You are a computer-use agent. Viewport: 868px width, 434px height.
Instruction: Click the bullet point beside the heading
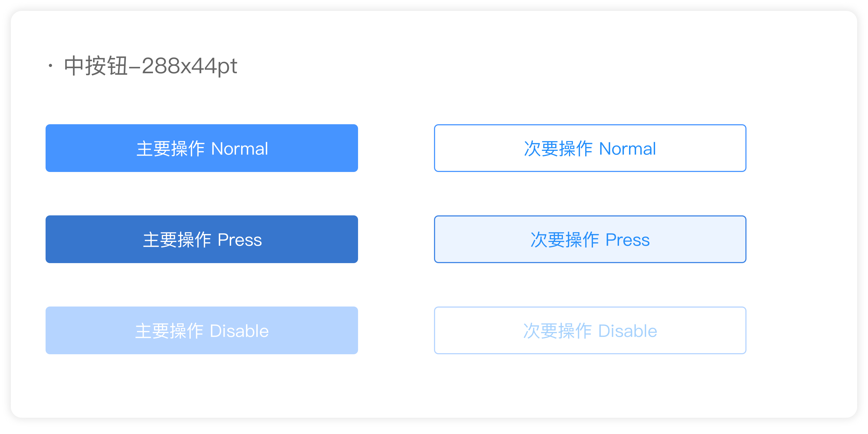50,66
